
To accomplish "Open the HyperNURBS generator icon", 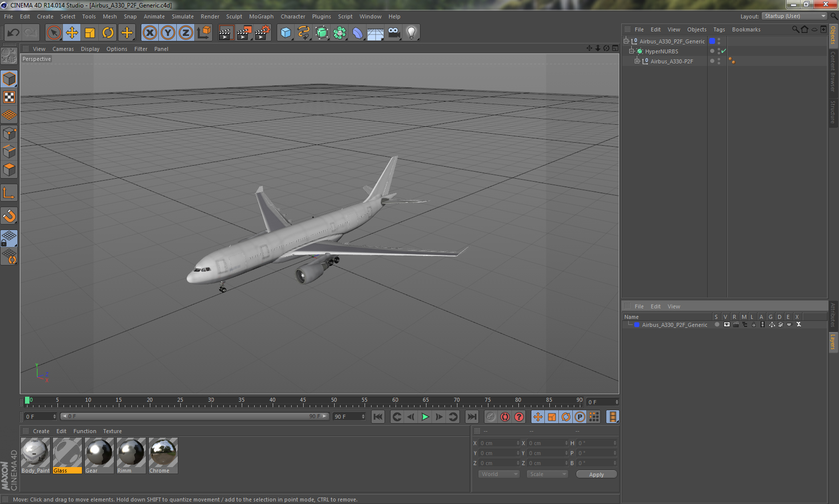I will click(x=322, y=33).
